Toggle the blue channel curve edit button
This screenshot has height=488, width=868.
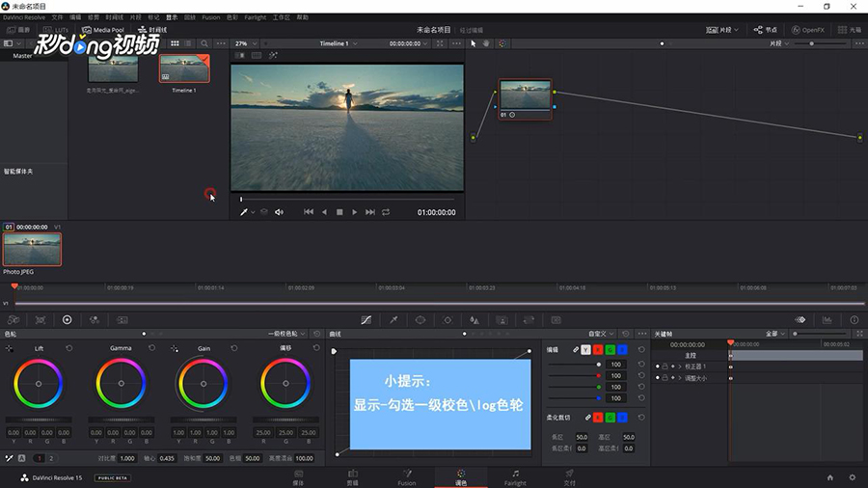(622, 350)
